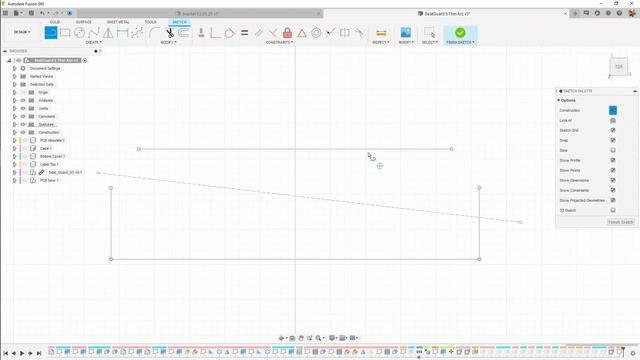Select the Sketch tab

[x=179, y=22]
